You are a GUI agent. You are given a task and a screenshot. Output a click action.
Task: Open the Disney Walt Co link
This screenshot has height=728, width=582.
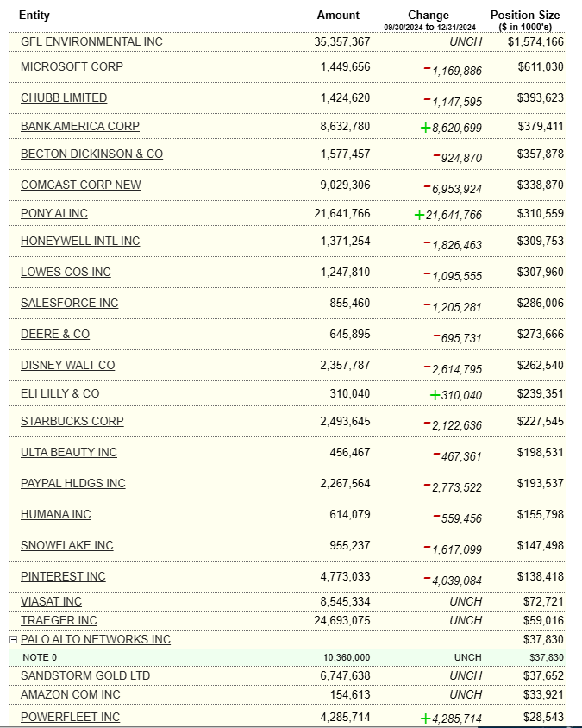point(67,366)
